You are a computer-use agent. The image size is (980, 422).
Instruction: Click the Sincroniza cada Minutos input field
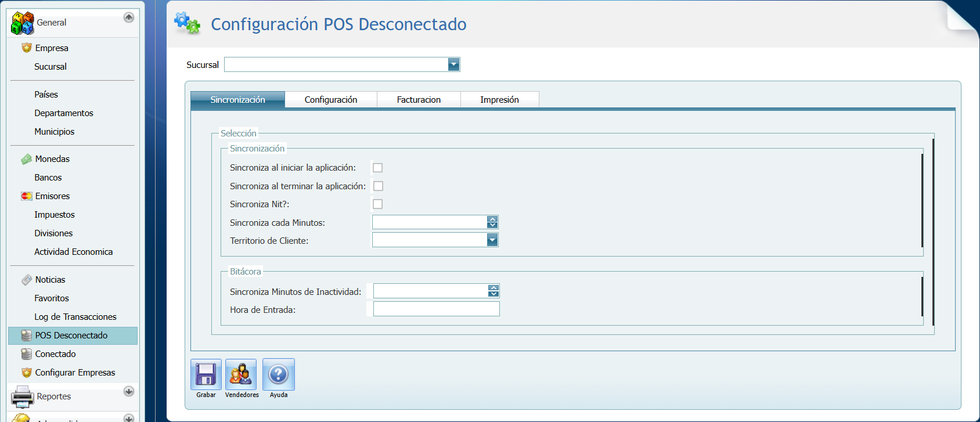click(430, 222)
